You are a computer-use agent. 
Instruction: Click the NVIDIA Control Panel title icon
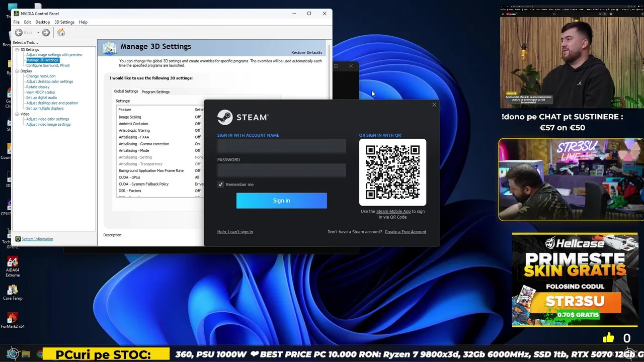(16, 14)
